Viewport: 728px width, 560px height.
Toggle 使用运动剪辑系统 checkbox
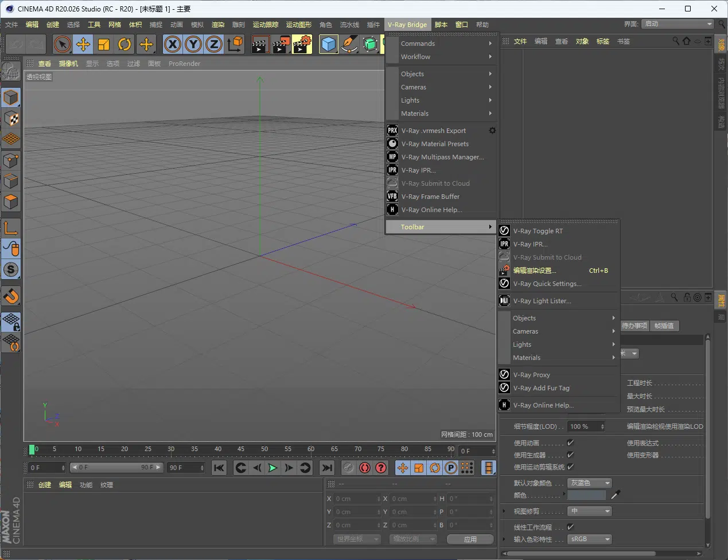pos(570,467)
